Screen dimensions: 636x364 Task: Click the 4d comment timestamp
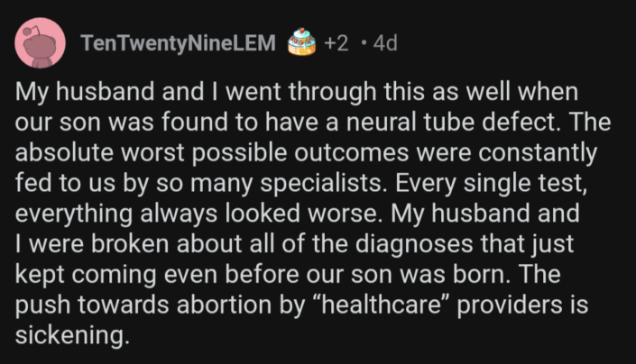tap(384, 43)
